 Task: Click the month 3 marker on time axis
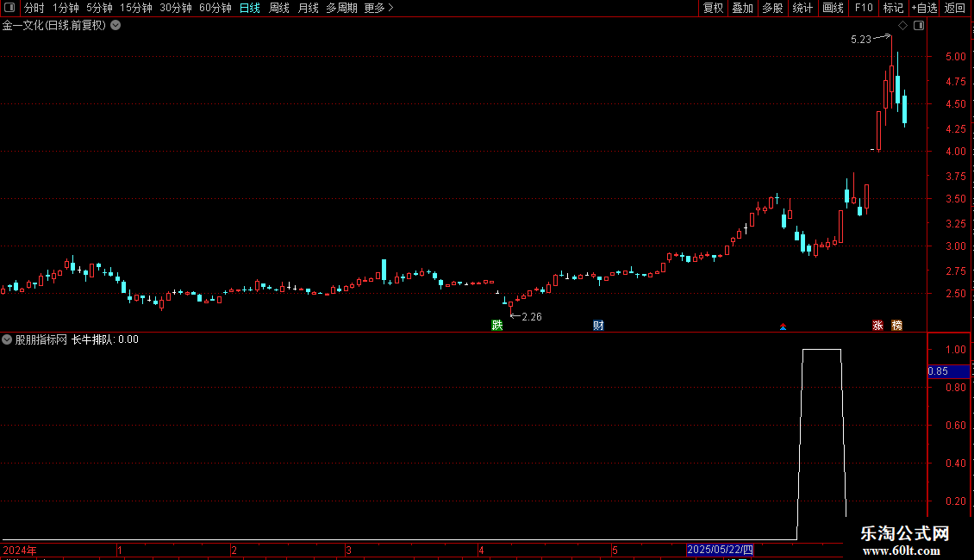[348, 550]
